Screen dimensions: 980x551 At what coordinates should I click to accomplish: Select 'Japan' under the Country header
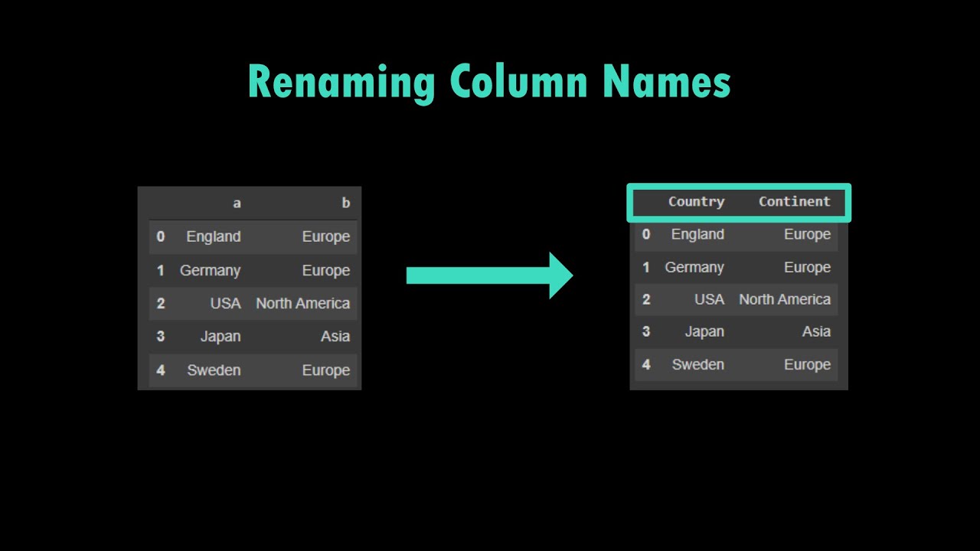point(704,332)
